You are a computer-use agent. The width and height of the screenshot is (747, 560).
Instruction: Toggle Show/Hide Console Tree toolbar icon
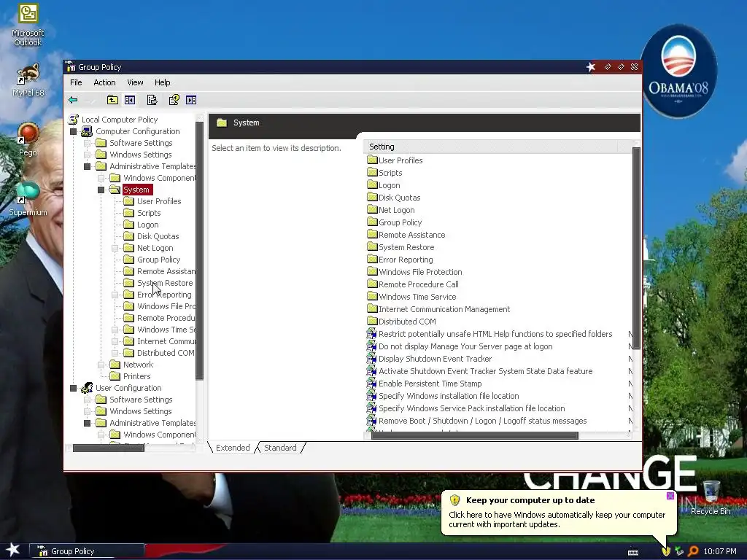[130, 100]
